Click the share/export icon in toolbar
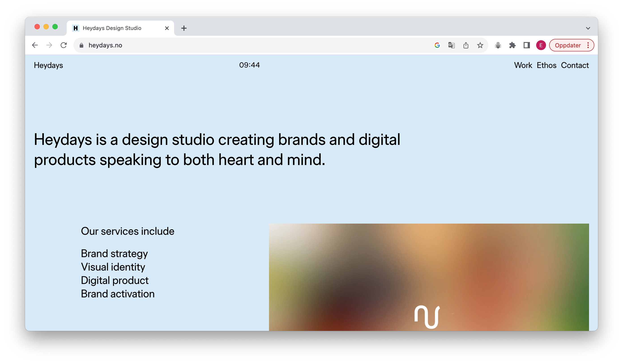 [466, 45]
